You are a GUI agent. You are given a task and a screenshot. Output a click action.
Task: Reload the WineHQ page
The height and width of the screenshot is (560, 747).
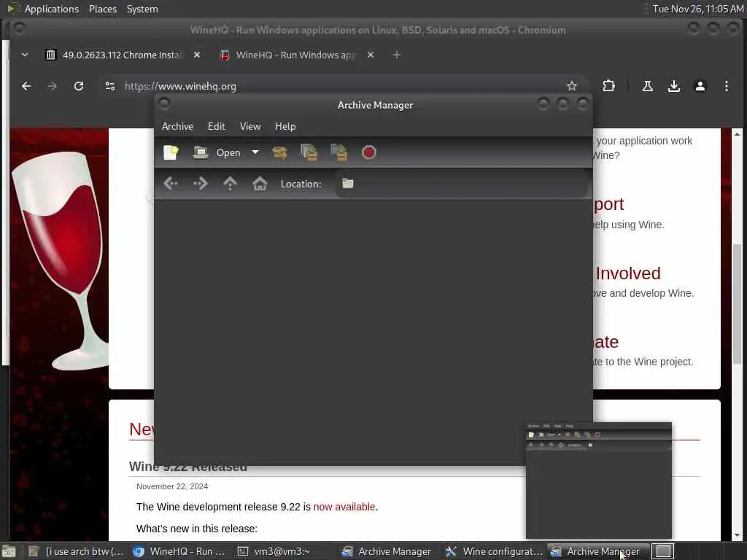pyautogui.click(x=79, y=86)
